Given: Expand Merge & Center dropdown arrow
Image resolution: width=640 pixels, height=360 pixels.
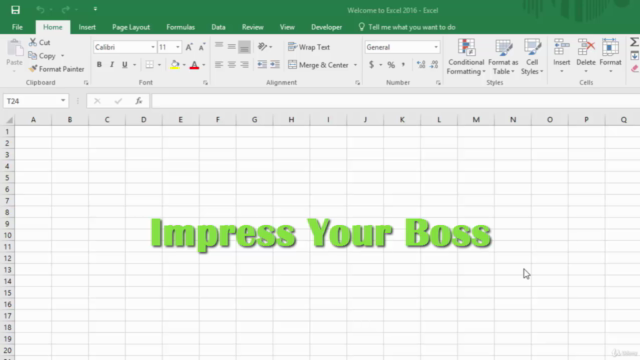Looking at the screenshot, I should [355, 65].
